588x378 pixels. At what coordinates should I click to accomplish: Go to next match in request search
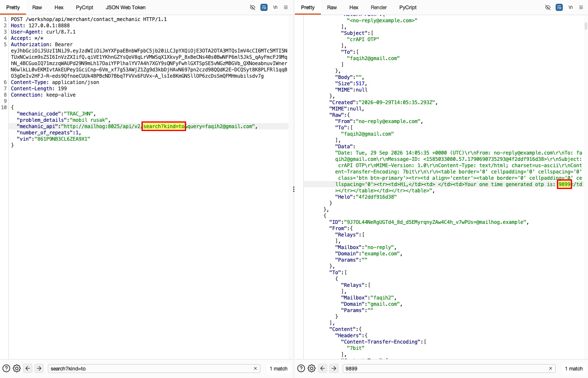(39, 368)
